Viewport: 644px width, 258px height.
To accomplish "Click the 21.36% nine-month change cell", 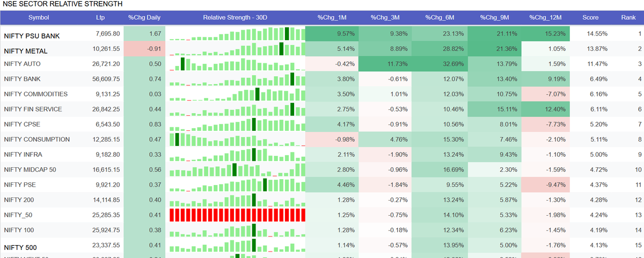I will (494, 49).
